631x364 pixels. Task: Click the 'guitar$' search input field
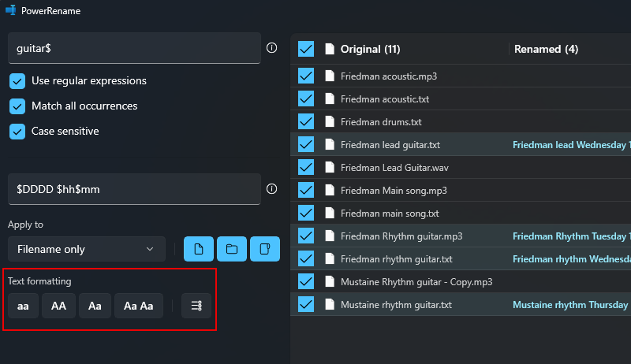coord(134,48)
